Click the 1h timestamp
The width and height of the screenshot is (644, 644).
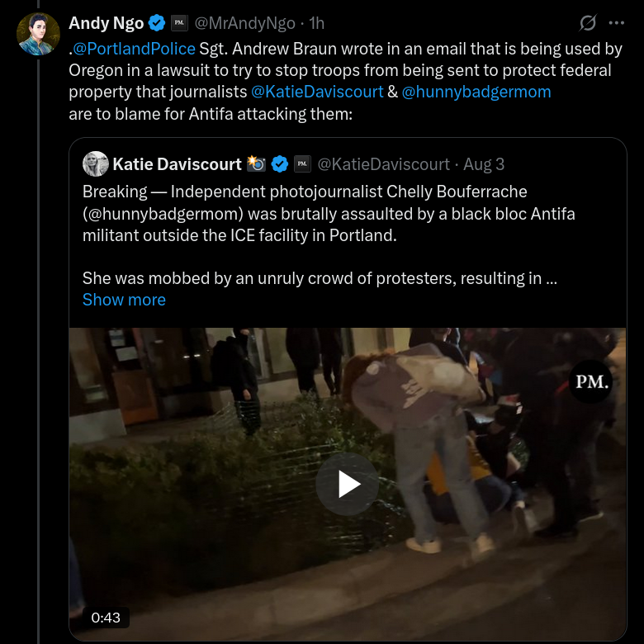pos(316,23)
